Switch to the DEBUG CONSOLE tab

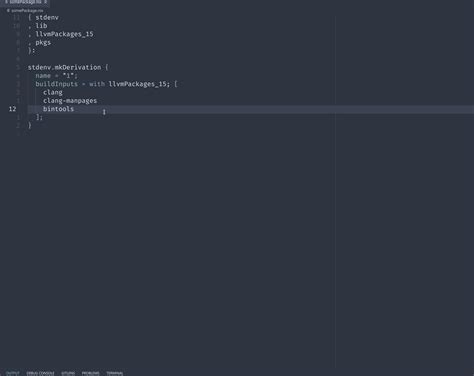tap(40, 373)
